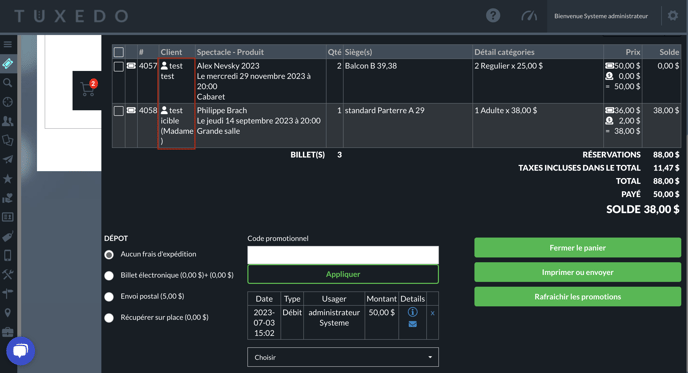Click payment date 2023-07-03 15:02
Viewport: 688px width, 373px height.
264,323
